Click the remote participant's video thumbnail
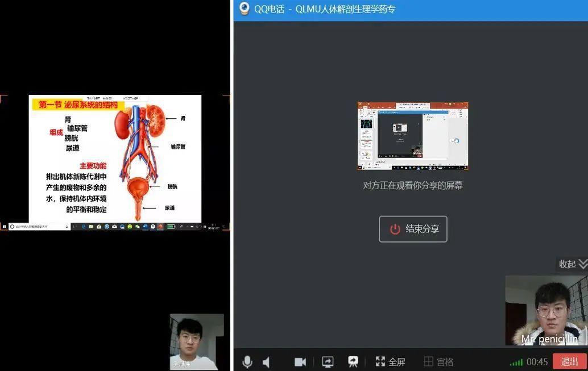Screen dimensions: 588x371 click(x=196, y=341)
